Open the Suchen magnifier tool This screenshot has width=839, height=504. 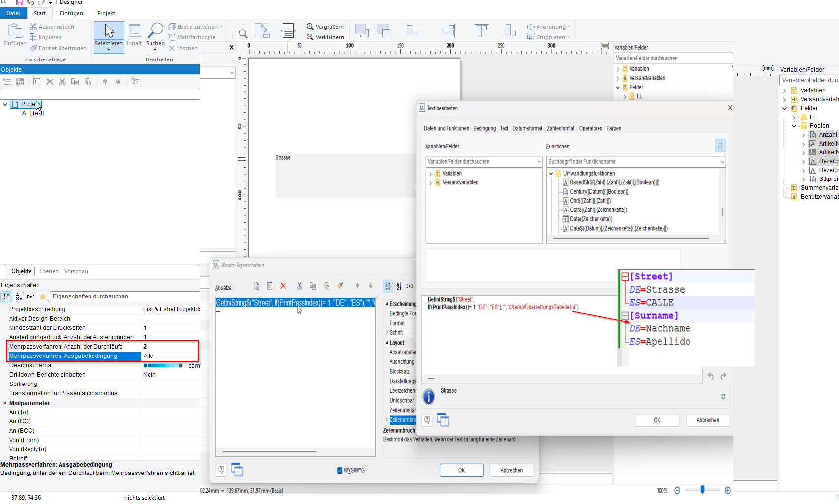tap(155, 35)
